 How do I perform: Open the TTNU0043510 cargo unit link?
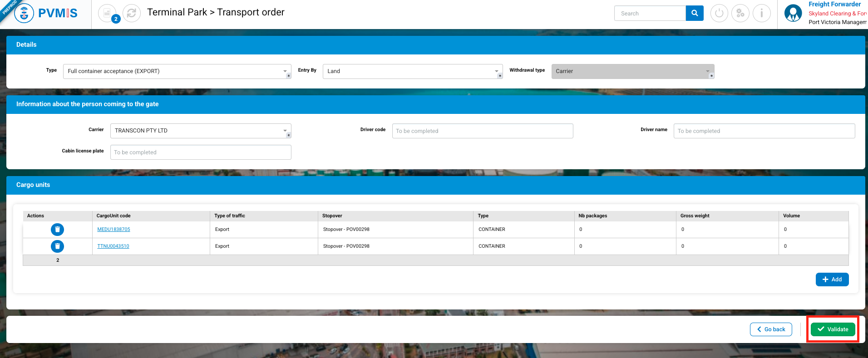[x=113, y=246]
